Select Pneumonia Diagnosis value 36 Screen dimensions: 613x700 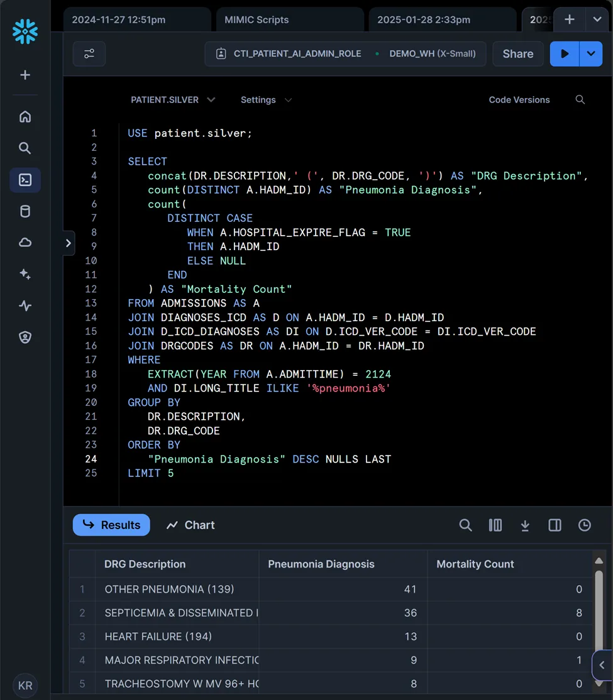[x=343, y=613]
